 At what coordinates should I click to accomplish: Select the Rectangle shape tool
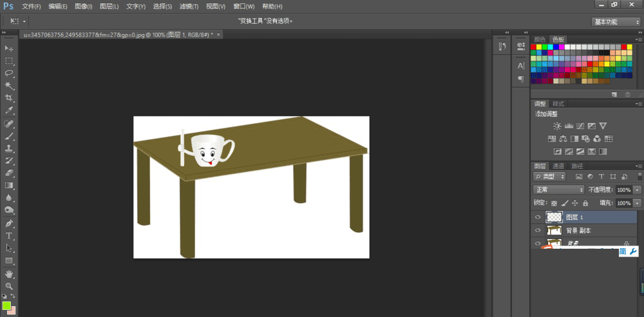tap(9, 261)
